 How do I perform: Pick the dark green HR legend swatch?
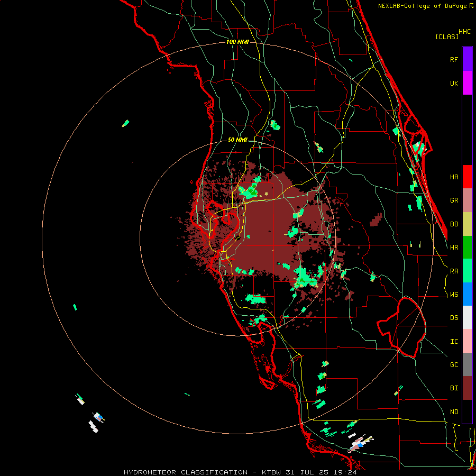(467, 248)
